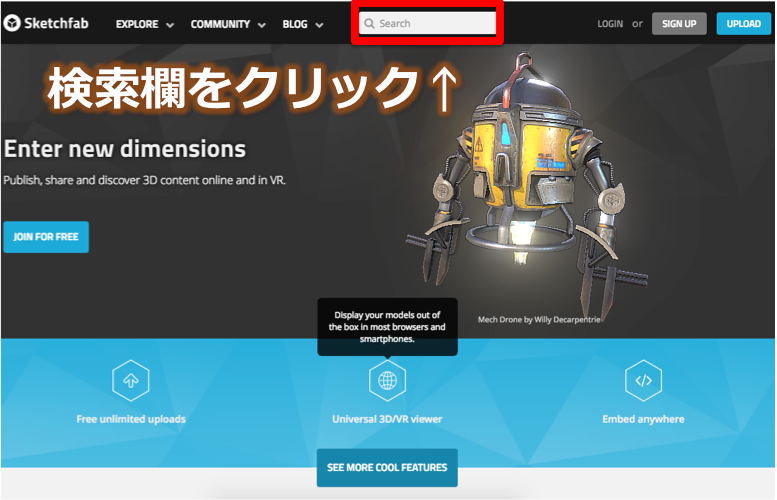777x500 pixels.
Task: Click the Universal 3D/VR viewer label
Action: point(387,419)
